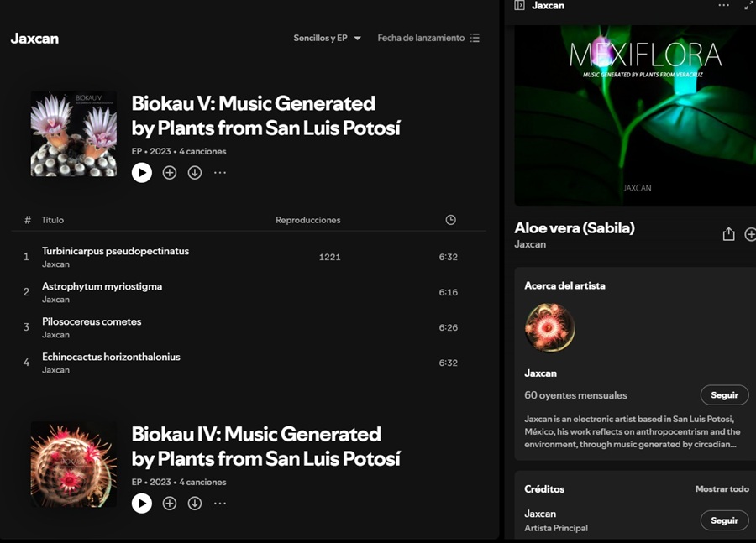Follow Jaxcan in the Créditos section

pyautogui.click(x=724, y=520)
